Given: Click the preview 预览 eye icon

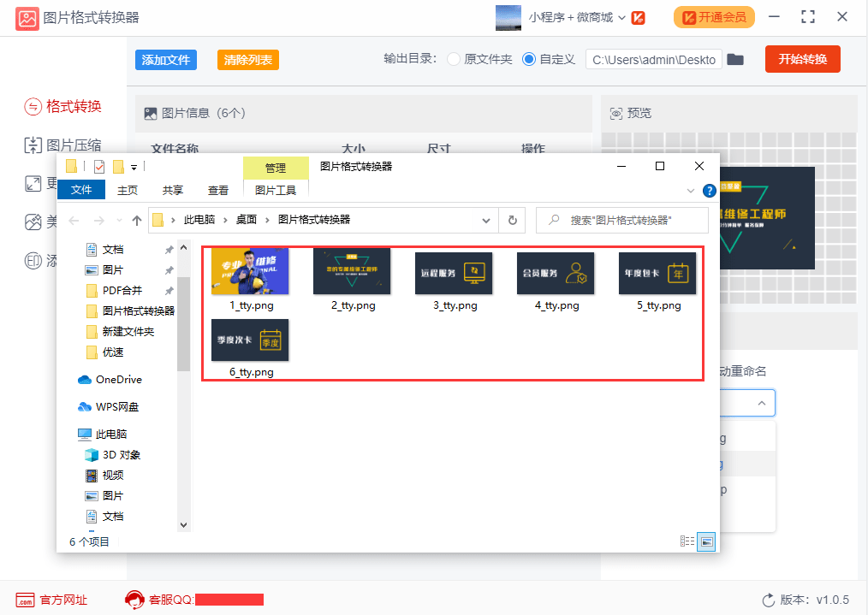Looking at the screenshot, I should point(616,112).
